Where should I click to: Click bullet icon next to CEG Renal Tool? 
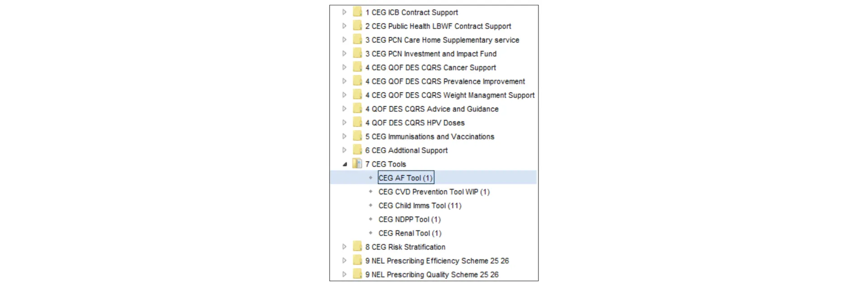point(371,233)
